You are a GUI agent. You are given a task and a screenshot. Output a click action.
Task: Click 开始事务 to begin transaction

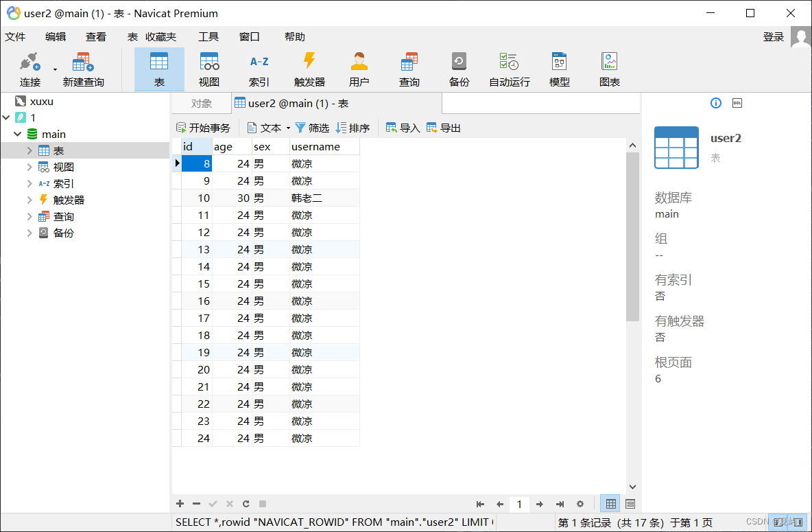point(203,127)
